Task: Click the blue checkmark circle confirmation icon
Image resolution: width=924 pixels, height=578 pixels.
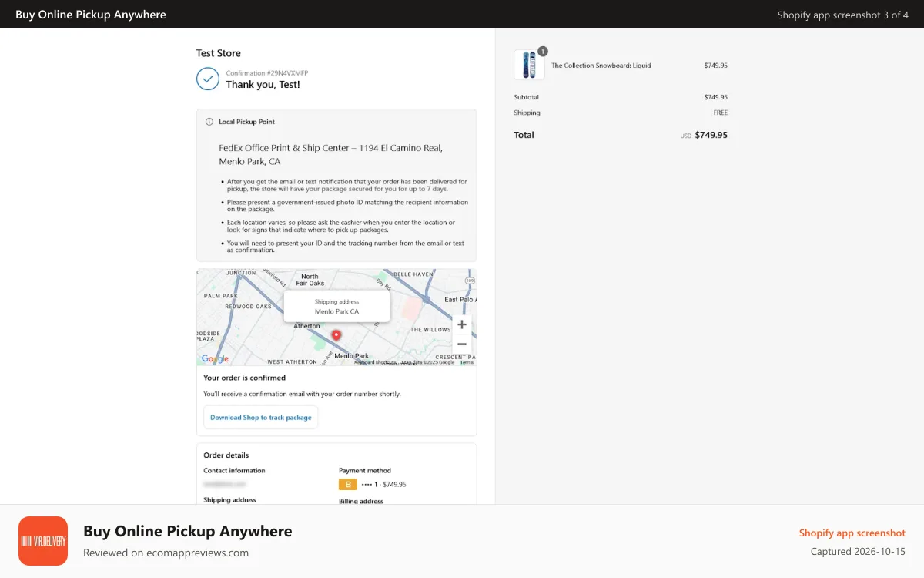Action: click(x=208, y=79)
